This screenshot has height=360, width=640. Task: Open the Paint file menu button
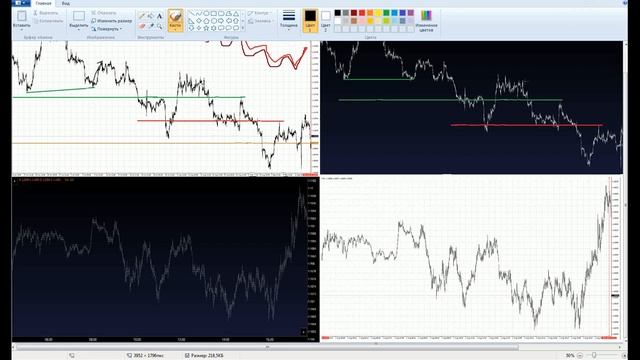pyautogui.click(x=20, y=3)
